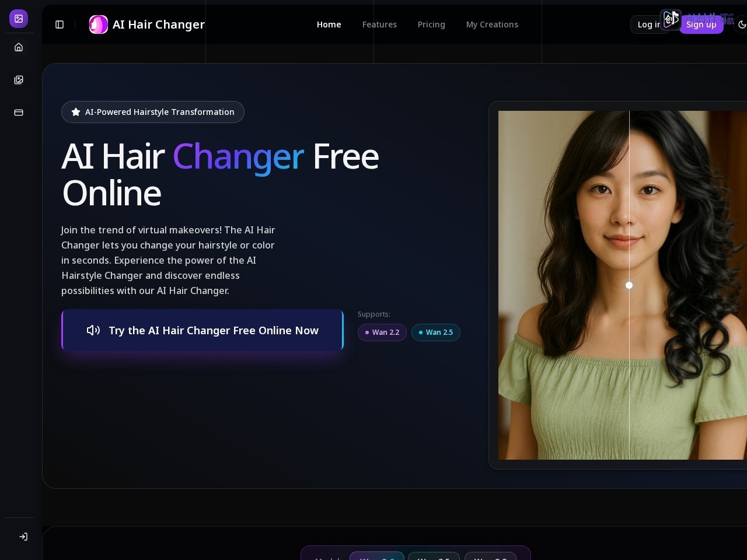Click the pink AI Hair Changer logo
The width and height of the screenshot is (747, 560).
(x=99, y=24)
